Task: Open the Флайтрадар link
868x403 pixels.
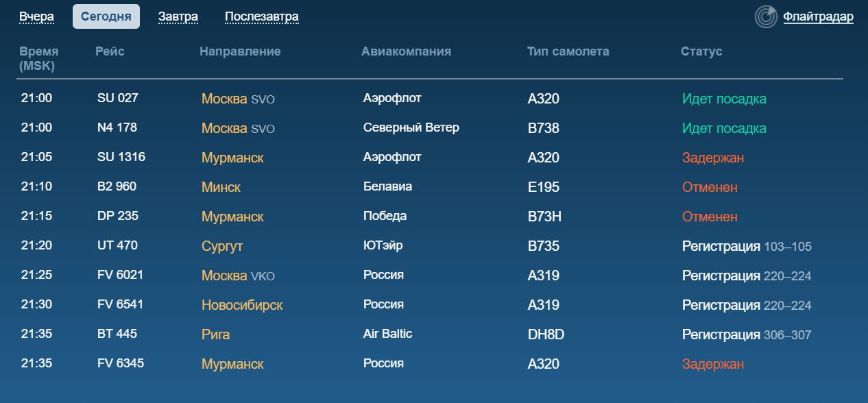Action: coord(818,16)
